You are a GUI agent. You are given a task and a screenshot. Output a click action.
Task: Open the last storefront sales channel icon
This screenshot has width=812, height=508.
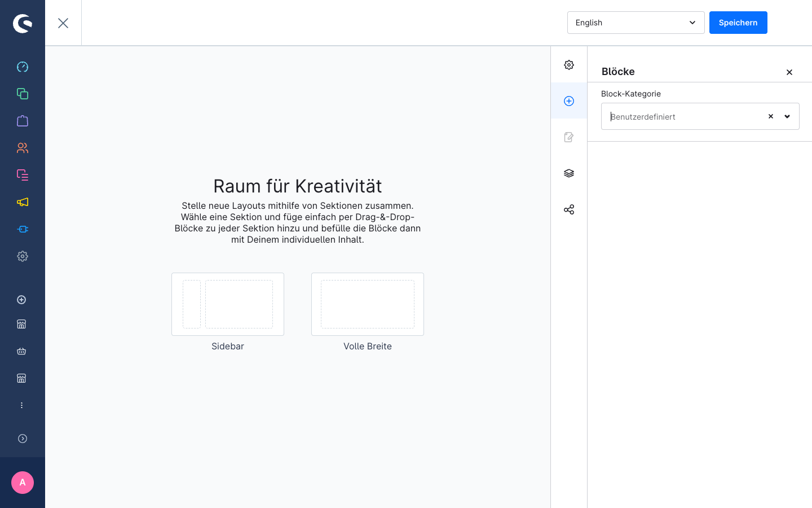pos(21,378)
